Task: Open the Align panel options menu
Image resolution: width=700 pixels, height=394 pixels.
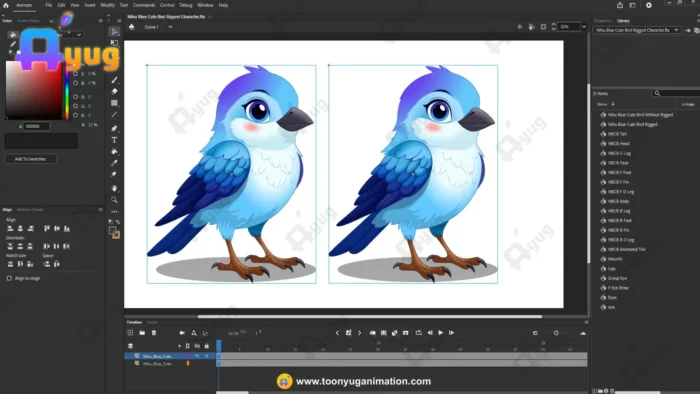Action: 100,209
